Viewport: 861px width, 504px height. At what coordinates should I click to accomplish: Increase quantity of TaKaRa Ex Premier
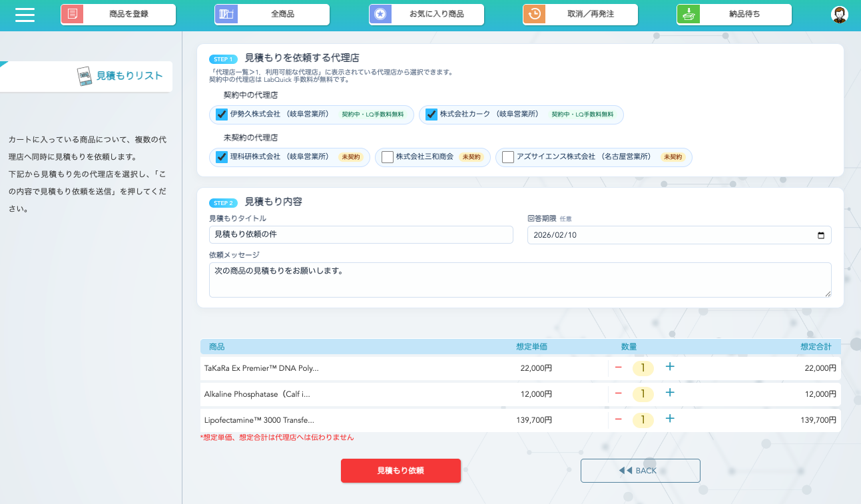[x=670, y=367]
